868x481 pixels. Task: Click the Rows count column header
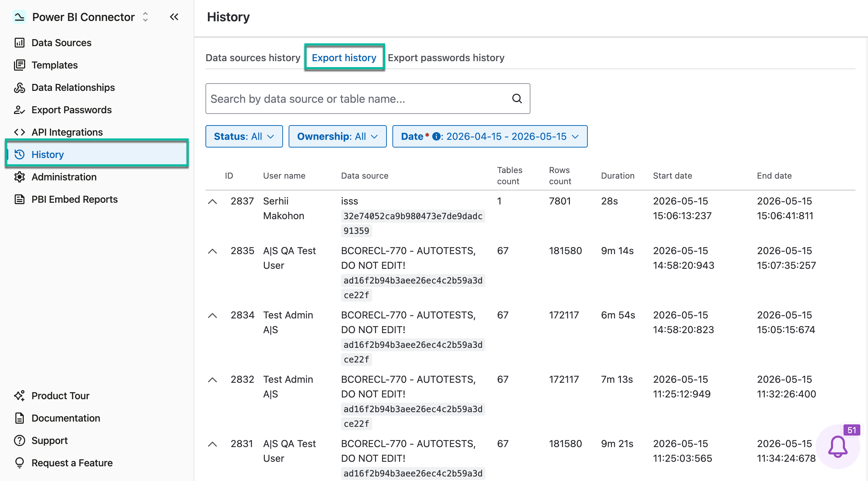[x=560, y=176]
